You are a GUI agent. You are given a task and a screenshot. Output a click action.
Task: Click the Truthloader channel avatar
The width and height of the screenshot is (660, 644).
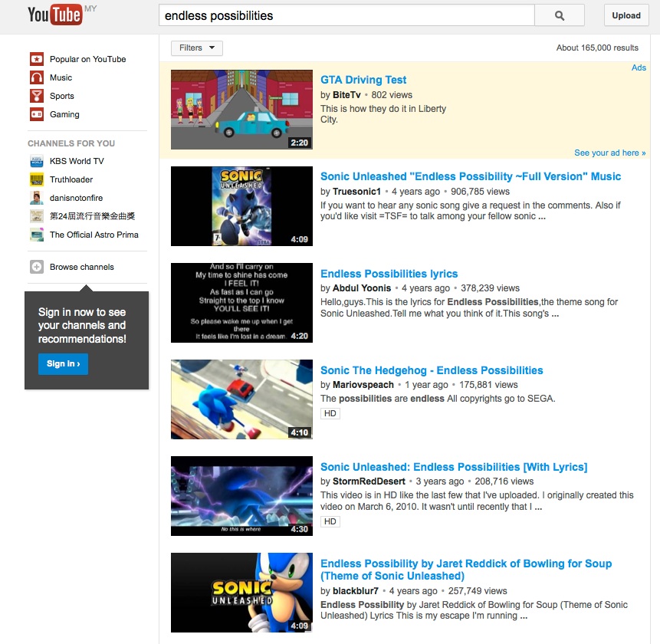(x=36, y=179)
